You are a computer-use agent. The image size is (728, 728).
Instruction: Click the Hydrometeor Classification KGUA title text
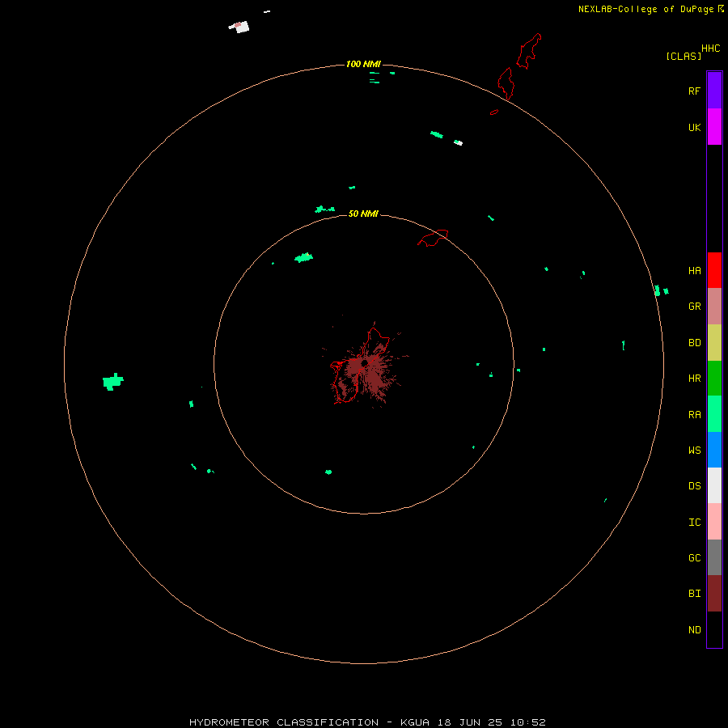tap(367, 722)
